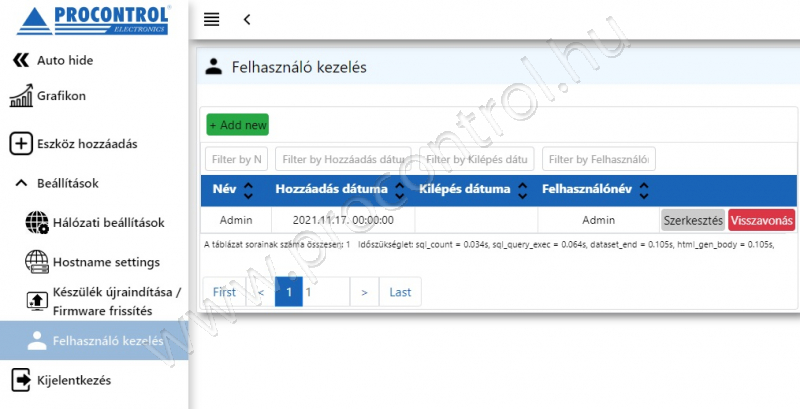Click the Auto hide double-chevron icon

click(x=20, y=60)
